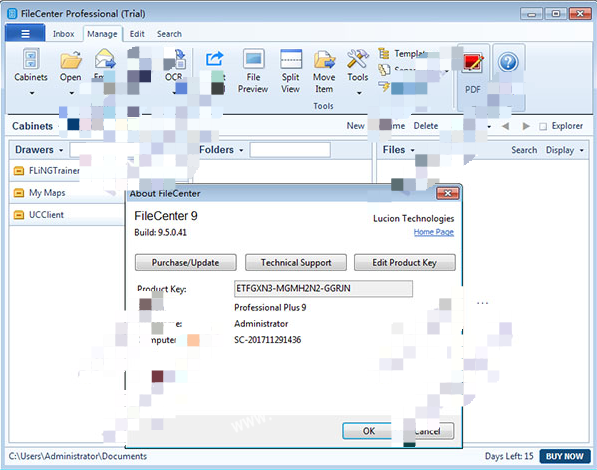Viewport: 597px width, 470px height.
Task: Expand the Cabinets dropdown arrow
Action: pos(32,93)
